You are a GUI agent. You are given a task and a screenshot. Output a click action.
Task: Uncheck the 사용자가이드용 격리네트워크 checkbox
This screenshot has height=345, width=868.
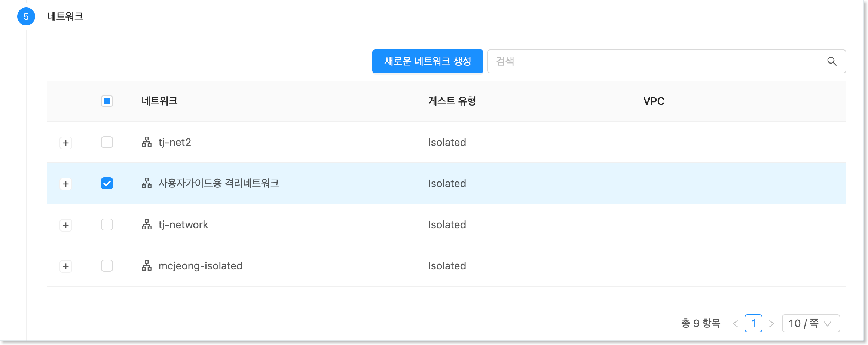[x=107, y=183]
